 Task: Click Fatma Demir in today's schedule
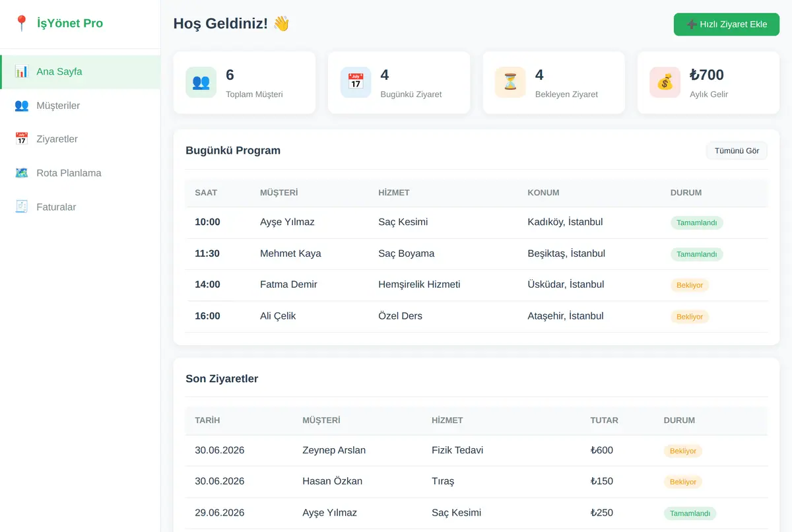point(288,284)
